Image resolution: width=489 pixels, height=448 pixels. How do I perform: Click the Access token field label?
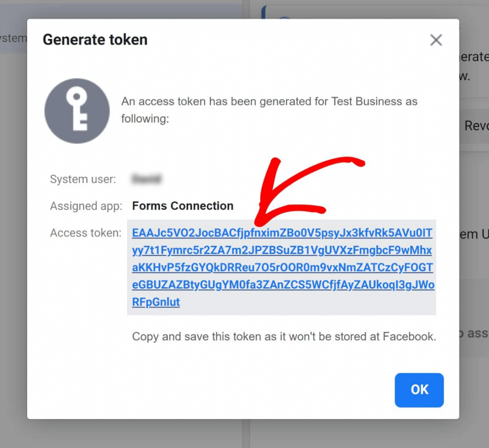(85, 233)
